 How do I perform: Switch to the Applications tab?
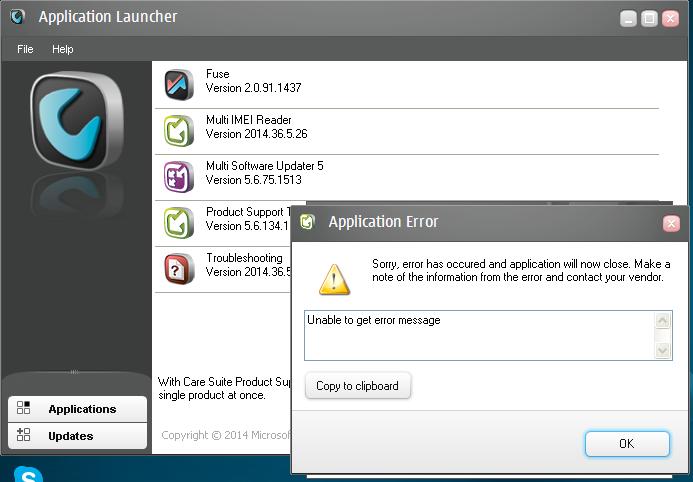(x=77, y=409)
